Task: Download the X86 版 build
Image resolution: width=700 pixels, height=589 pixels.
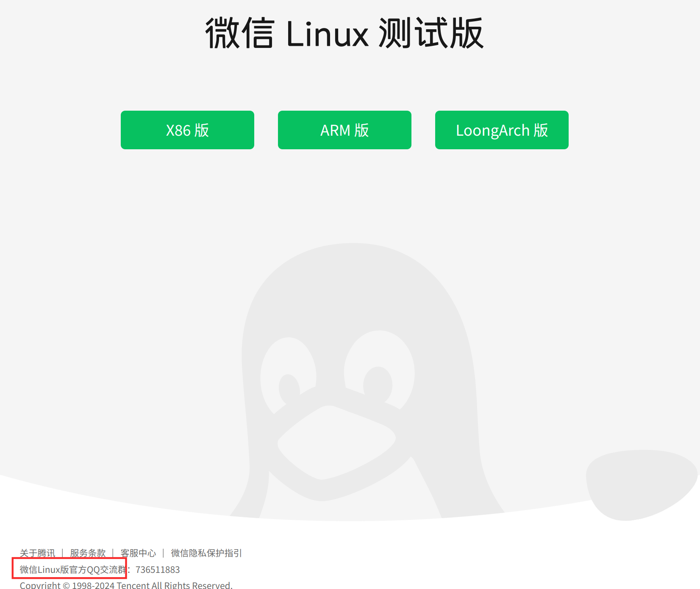Action: click(187, 130)
